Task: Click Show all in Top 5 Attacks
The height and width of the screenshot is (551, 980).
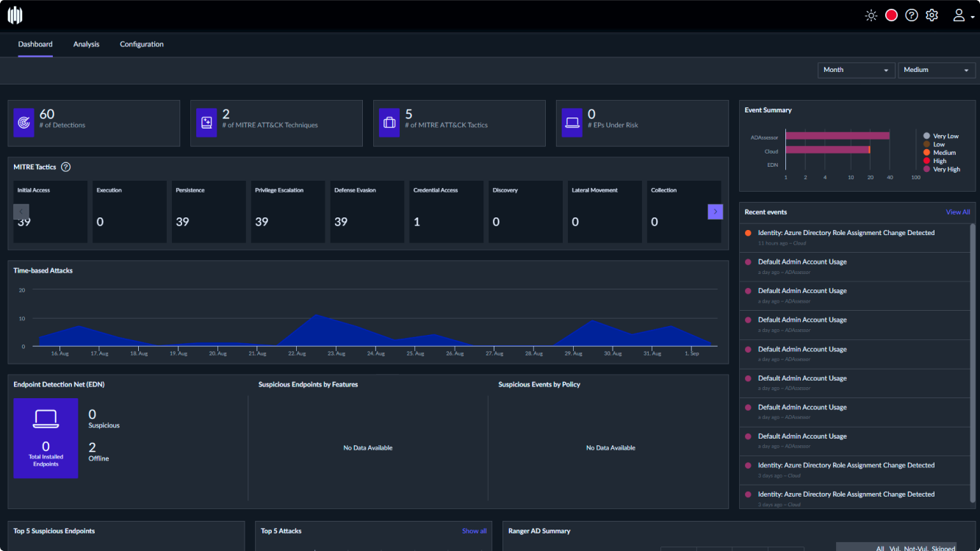Action: pos(474,531)
